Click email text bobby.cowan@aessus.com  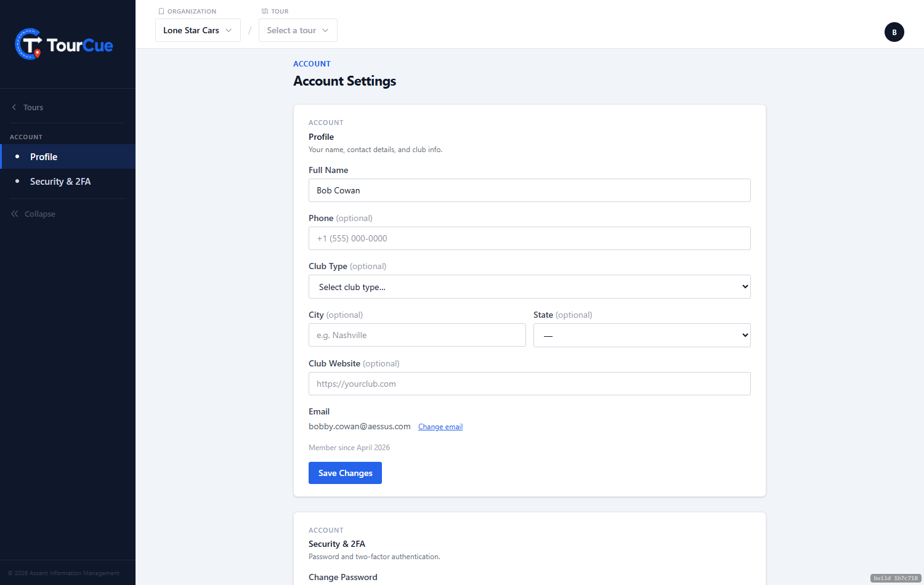coord(360,426)
